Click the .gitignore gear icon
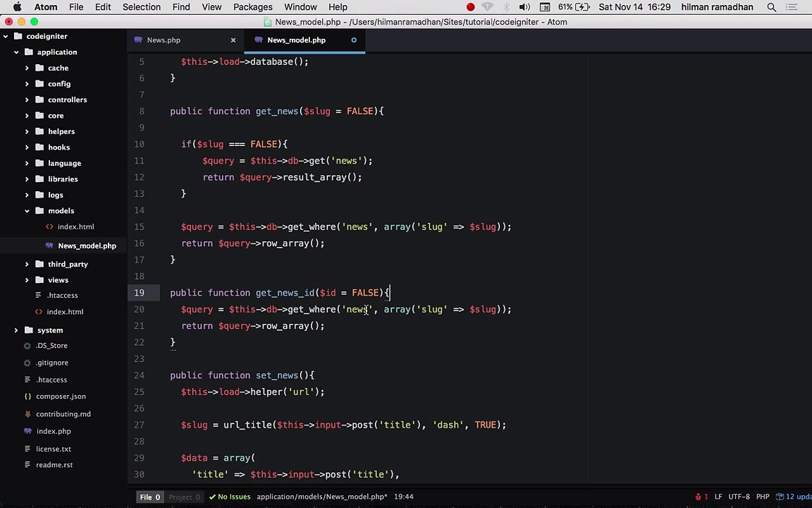Viewport: 812px width, 508px height. tap(27, 363)
